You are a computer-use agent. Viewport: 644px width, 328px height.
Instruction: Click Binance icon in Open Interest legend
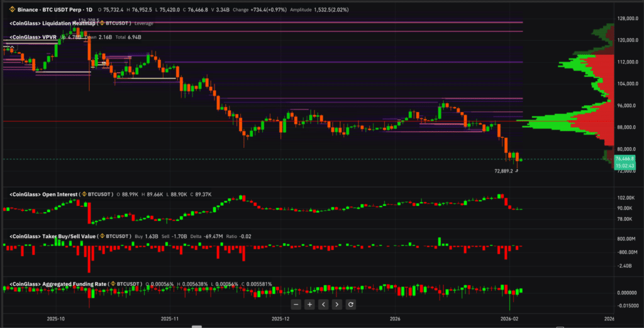pyautogui.click(x=84, y=194)
